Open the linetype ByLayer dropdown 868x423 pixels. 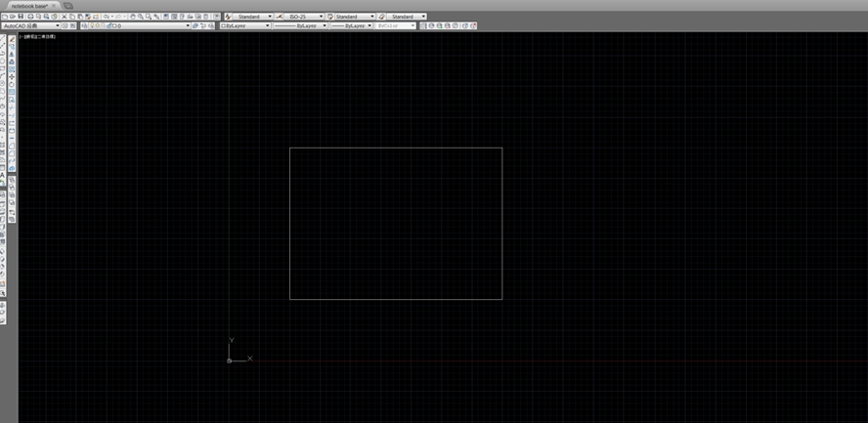[x=301, y=25]
